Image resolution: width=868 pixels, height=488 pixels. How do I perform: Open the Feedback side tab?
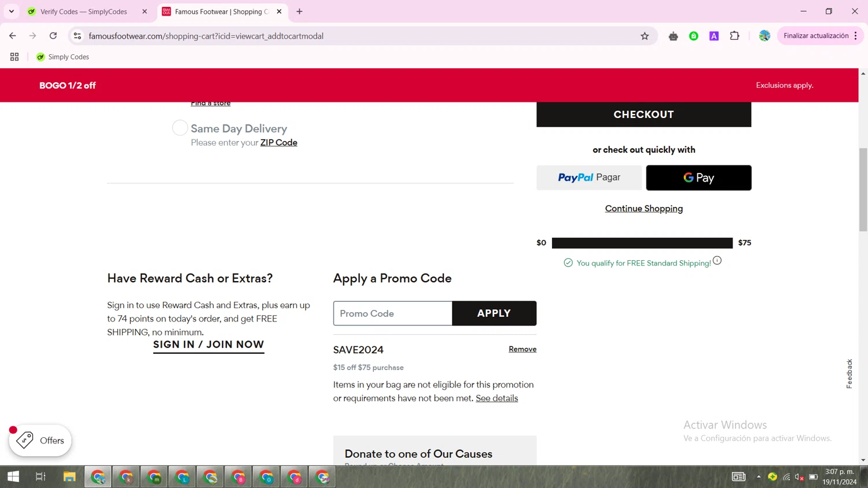849,374
